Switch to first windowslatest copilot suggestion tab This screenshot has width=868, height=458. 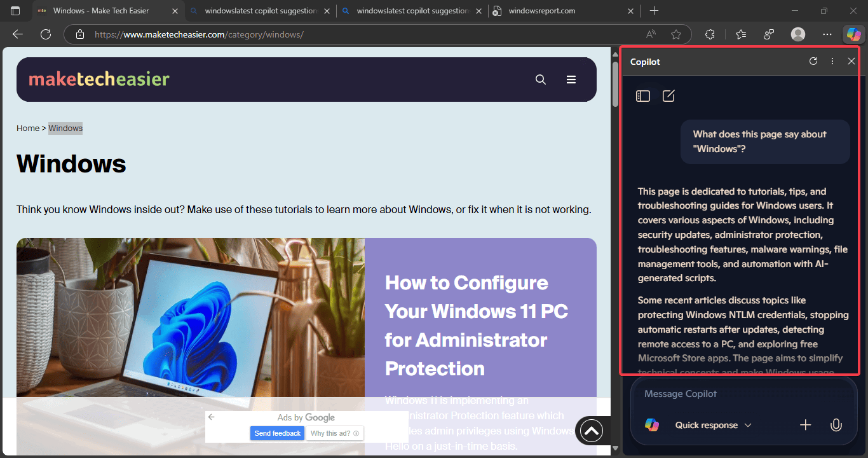(x=261, y=11)
